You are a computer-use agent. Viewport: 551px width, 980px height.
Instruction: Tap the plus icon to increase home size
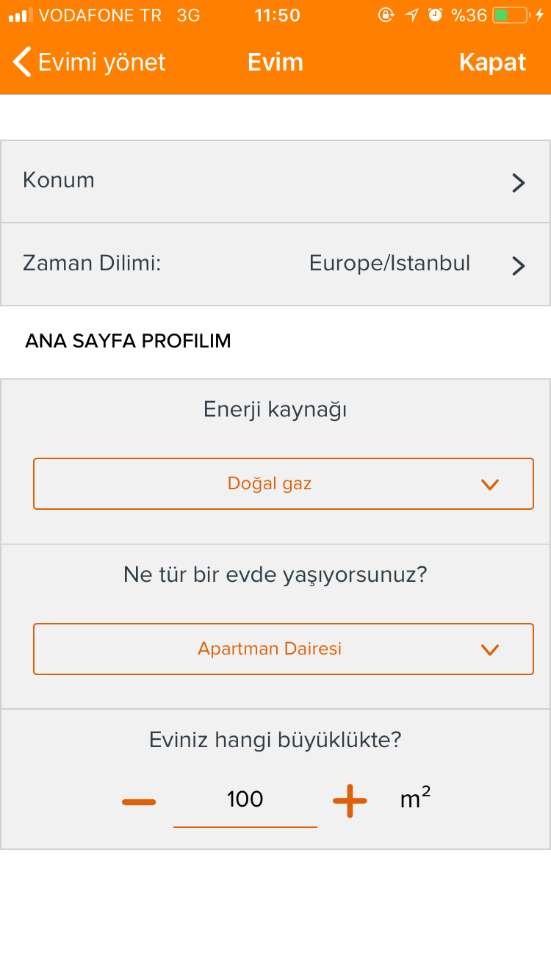click(x=350, y=801)
